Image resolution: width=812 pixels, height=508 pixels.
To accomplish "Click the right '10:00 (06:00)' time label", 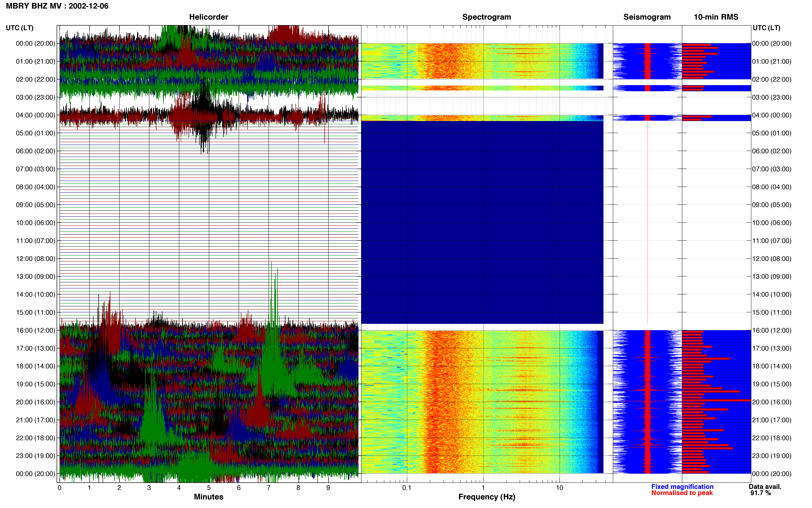I will click(x=772, y=223).
